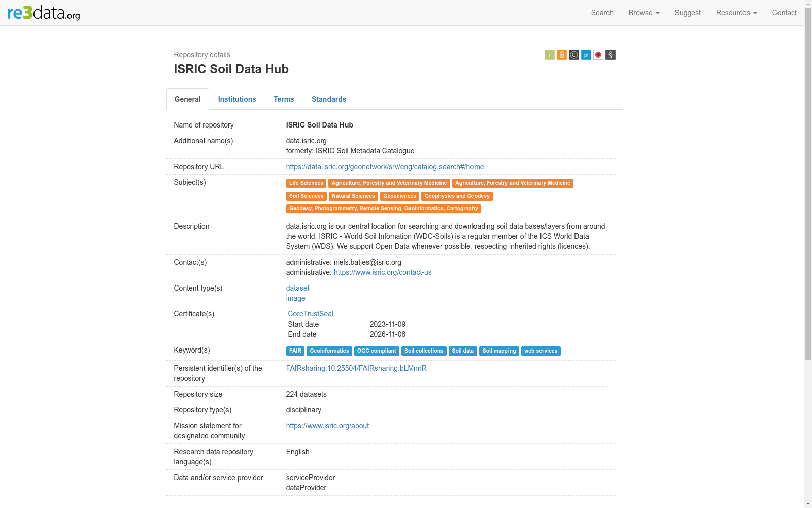The height and width of the screenshot is (508, 812).
Task: Click the Geophysics and Geodesy subject tag
Action: (457, 196)
